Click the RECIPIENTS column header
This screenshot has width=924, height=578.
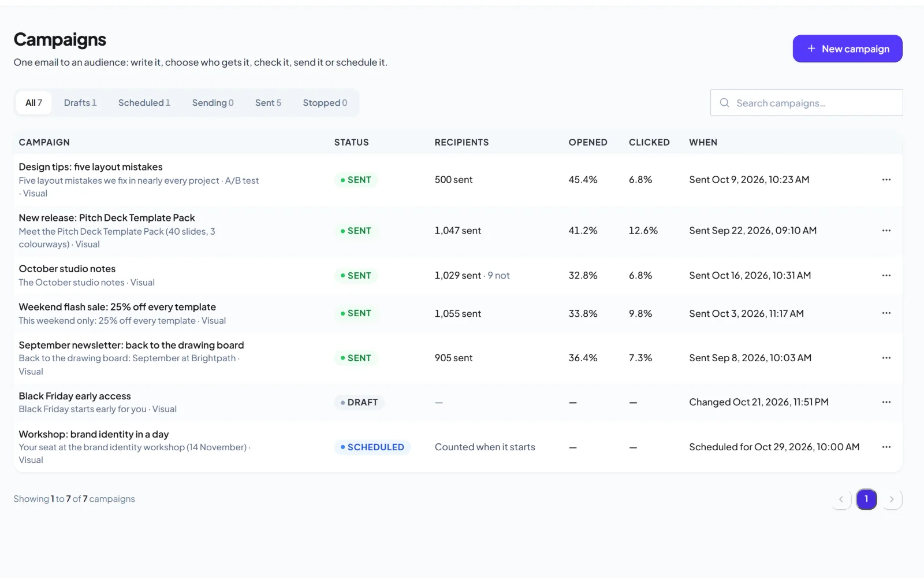pyautogui.click(x=461, y=142)
